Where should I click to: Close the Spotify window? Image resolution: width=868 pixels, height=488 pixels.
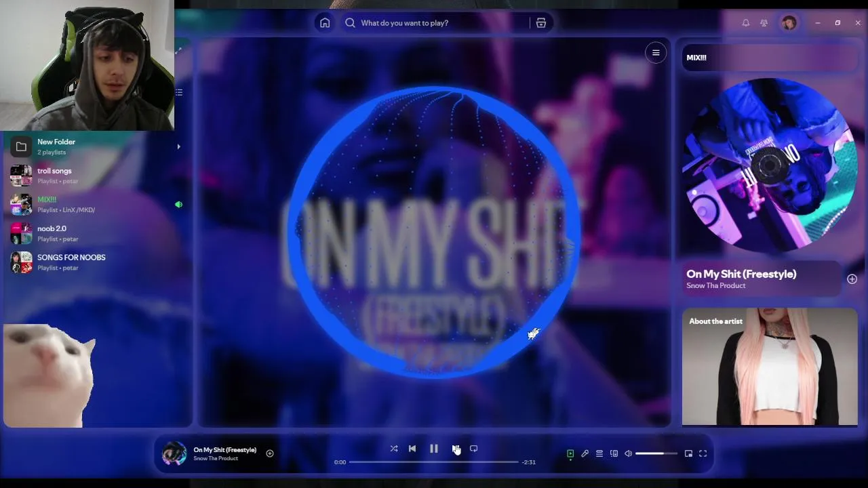click(x=858, y=23)
